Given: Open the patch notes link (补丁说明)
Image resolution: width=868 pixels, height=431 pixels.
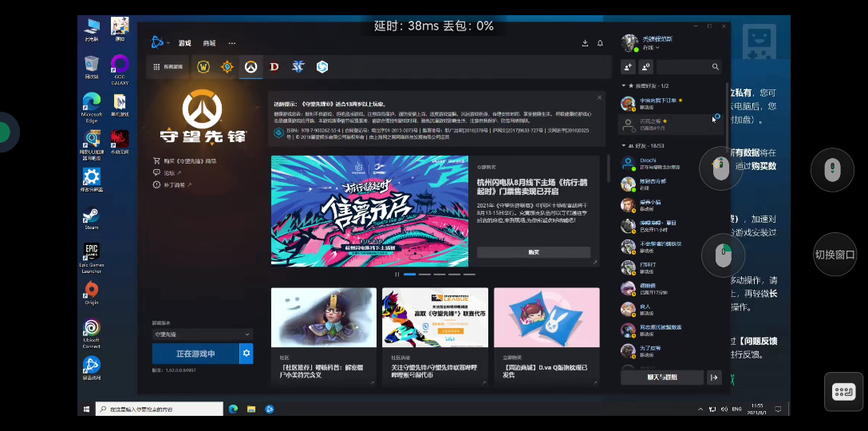Looking at the screenshot, I should click(x=172, y=185).
